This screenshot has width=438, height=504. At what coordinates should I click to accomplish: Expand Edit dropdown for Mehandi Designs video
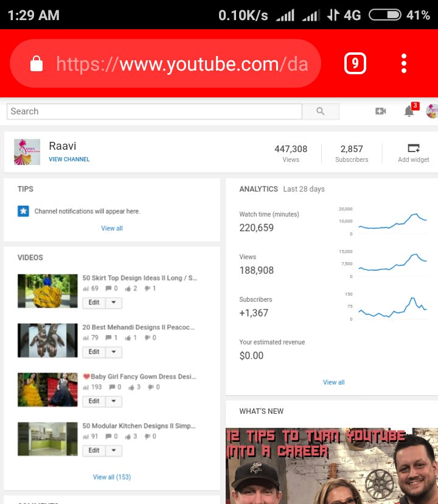tap(113, 352)
